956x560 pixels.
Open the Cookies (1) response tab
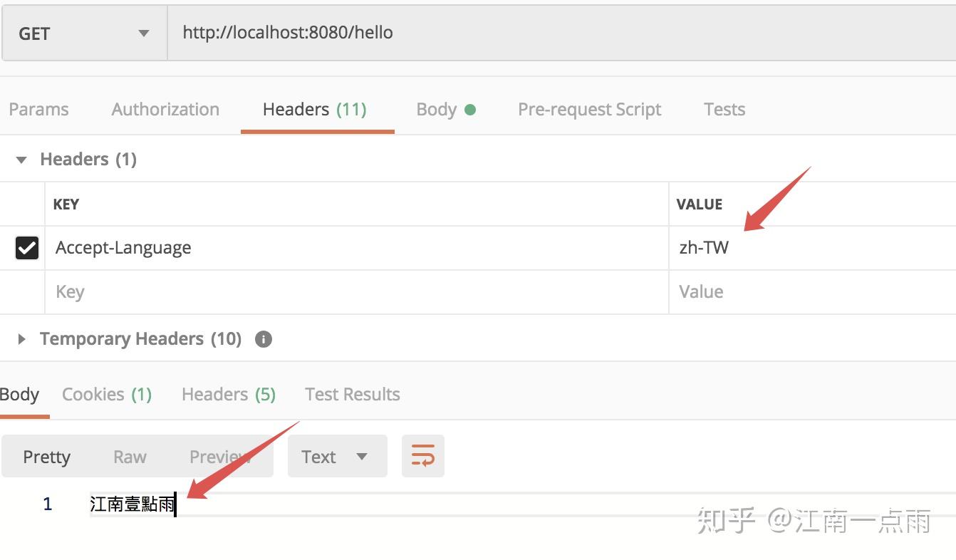107,394
